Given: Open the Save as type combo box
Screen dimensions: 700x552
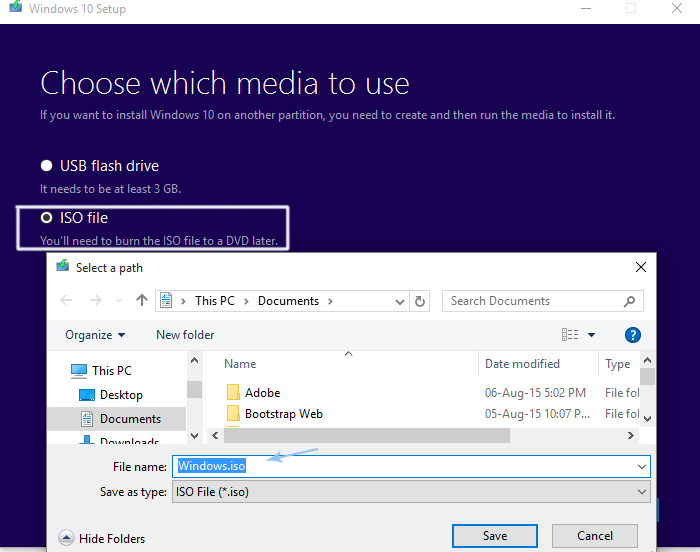Looking at the screenshot, I should 411,492.
